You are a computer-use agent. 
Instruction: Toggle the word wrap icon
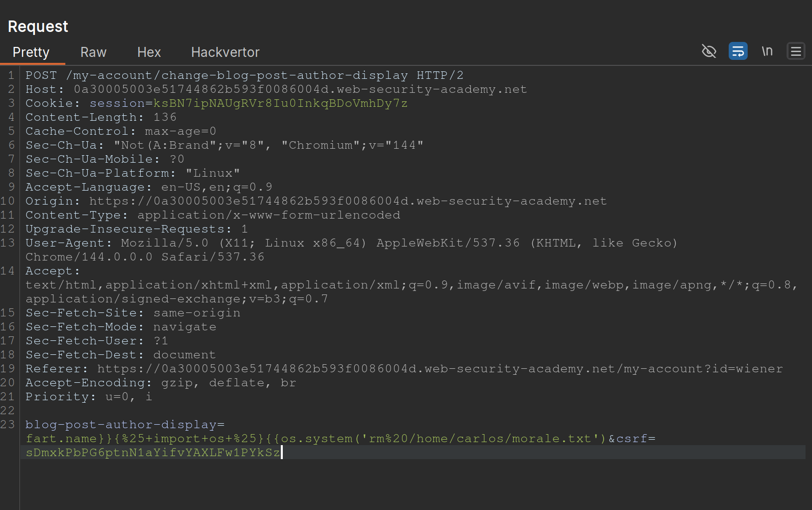738,51
